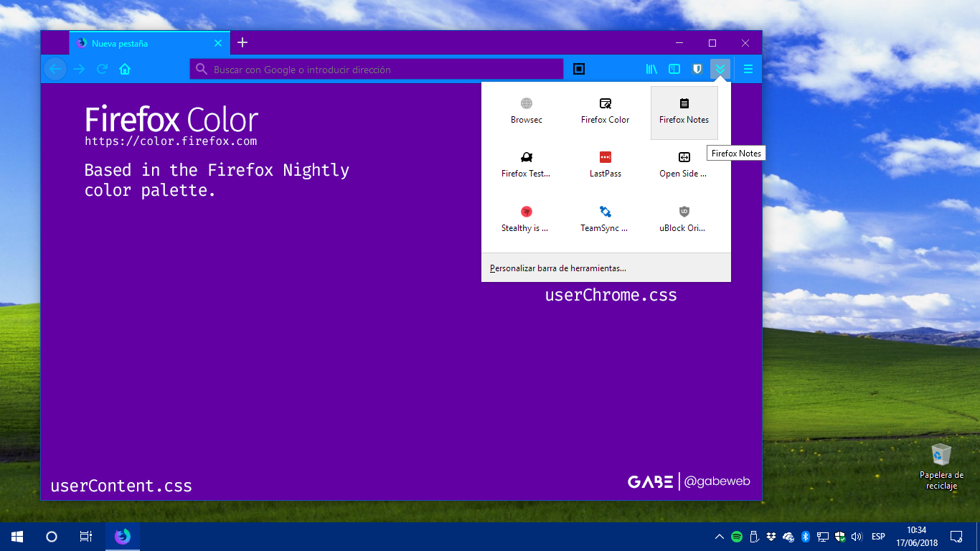Screen dimensions: 980x551
Task: Go back to previous page
Action: pyautogui.click(x=55, y=70)
